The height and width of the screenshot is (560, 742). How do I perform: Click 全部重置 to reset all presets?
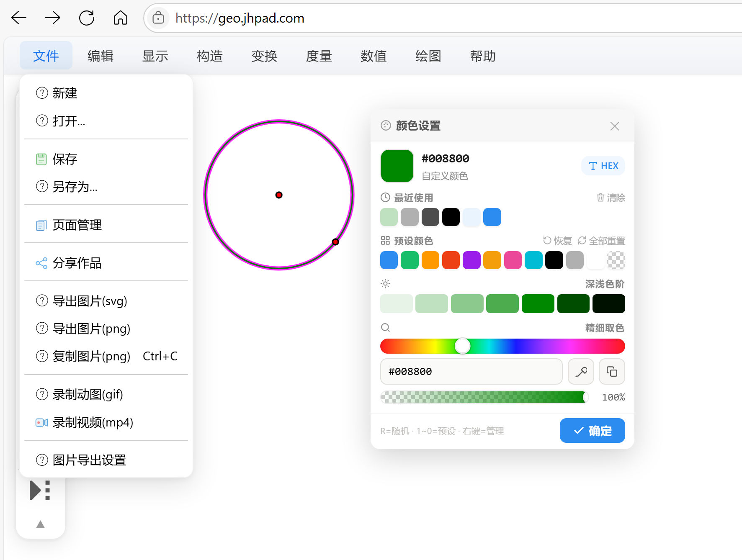pyautogui.click(x=601, y=241)
